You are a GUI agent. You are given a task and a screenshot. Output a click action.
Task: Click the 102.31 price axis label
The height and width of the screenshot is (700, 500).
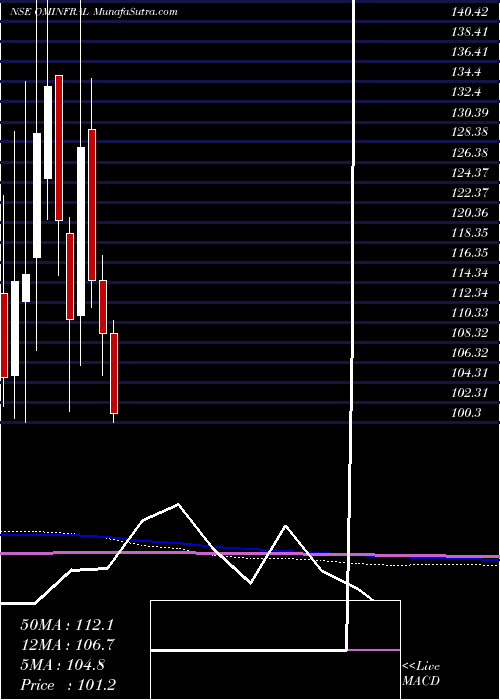click(469, 393)
